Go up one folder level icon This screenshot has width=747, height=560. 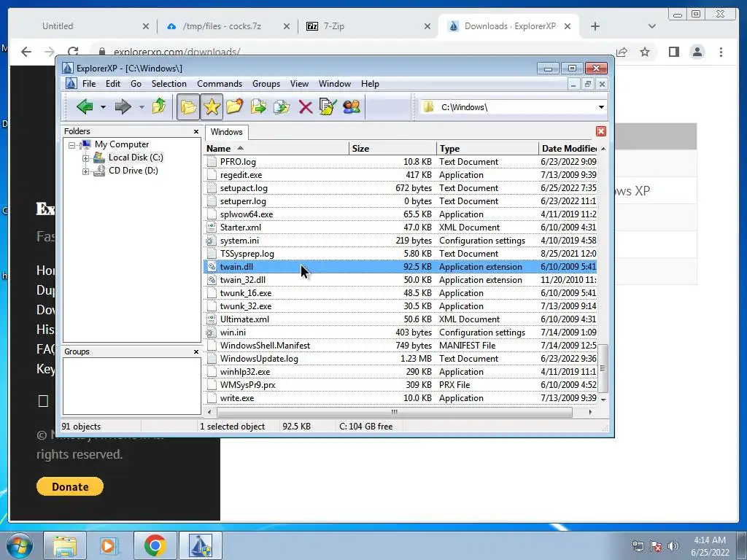tap(158, 106)
